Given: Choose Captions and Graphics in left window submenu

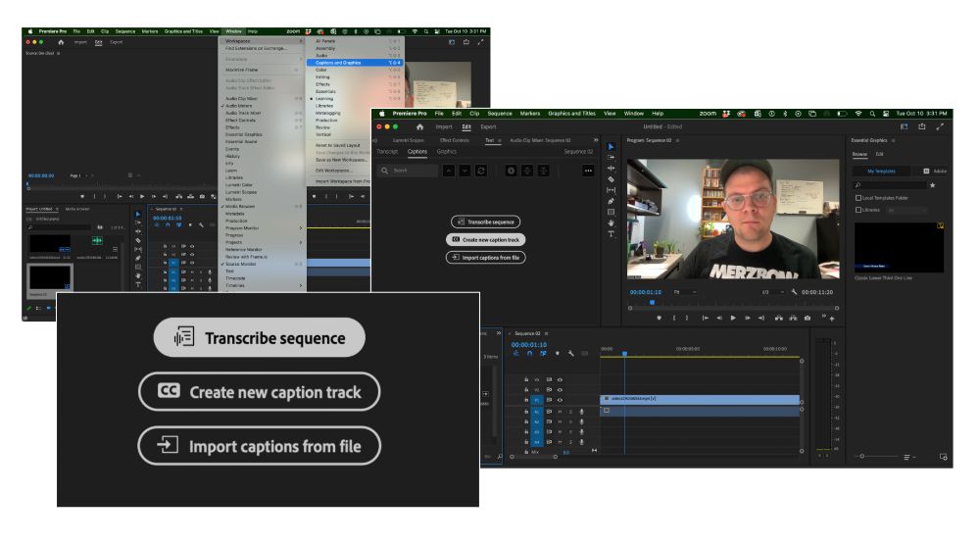Looking at the screenshot, I should coord(355,63).
